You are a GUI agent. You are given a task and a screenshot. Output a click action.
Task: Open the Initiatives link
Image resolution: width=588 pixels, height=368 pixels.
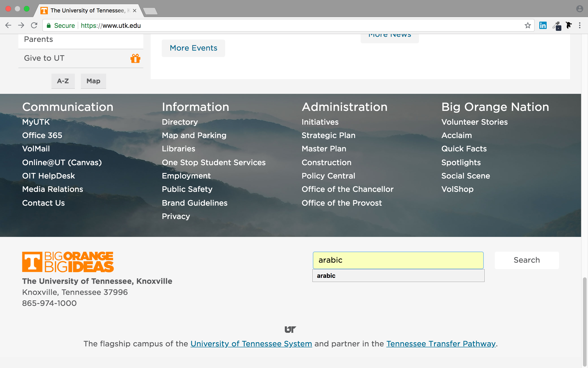(x=320, y=122)
